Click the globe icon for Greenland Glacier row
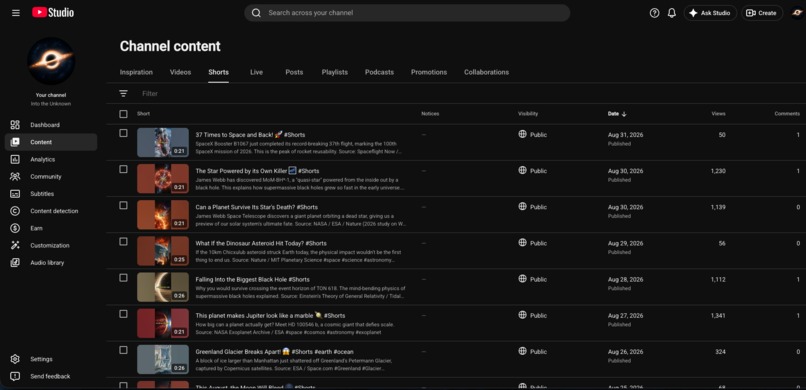The width and height of the screenshot is (806, 390). click(x=523, y=351)
